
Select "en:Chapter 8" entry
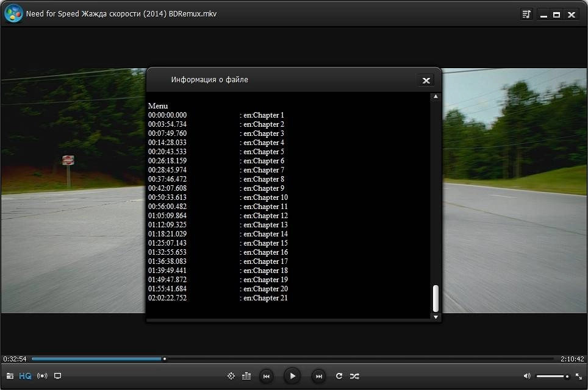(264, 179)
